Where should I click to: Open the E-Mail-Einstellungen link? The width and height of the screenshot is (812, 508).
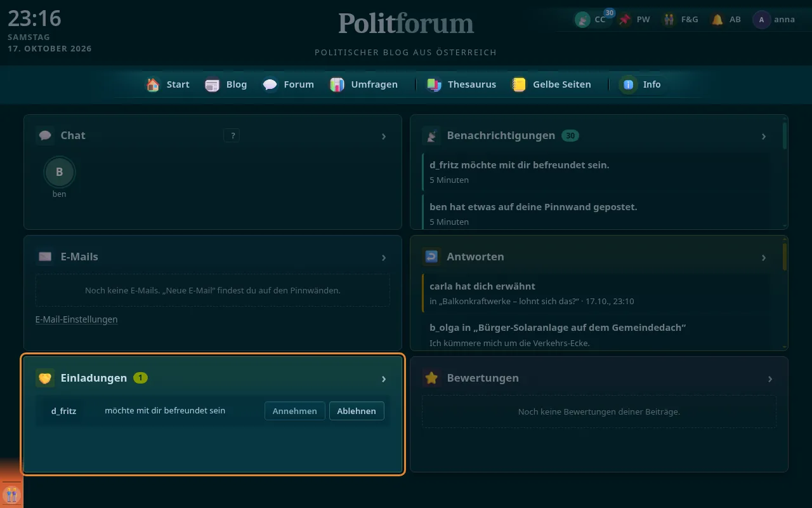pos(77,319)
